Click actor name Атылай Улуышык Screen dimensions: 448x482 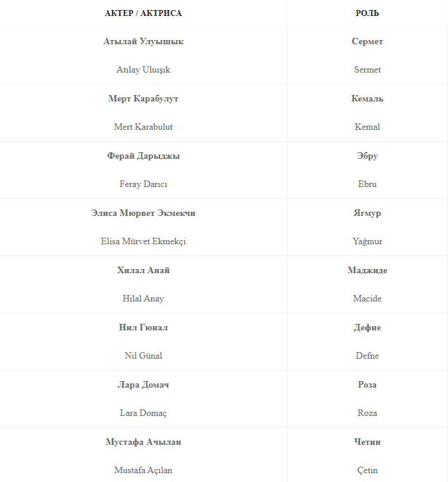pos(143,41)
